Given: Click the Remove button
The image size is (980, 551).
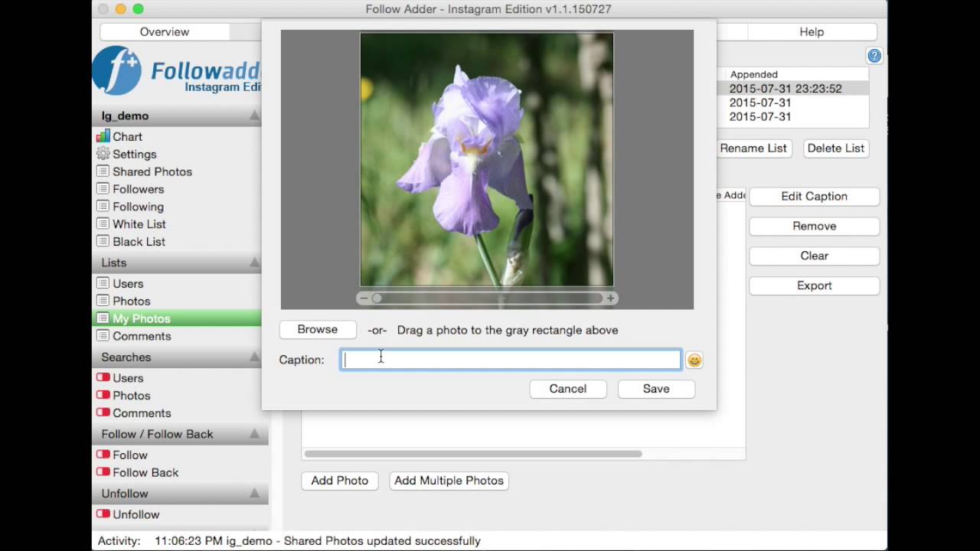Looking at the screenshot, I should pos(815,227).
